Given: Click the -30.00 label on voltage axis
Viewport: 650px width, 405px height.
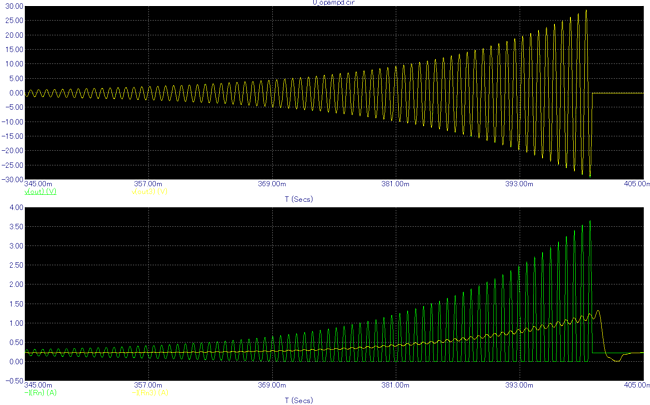Looking at the screenshot, I should click(13, 179).
